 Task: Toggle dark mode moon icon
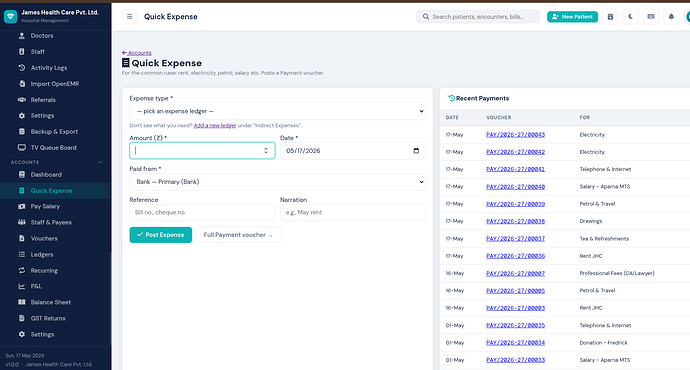(631, 17)
